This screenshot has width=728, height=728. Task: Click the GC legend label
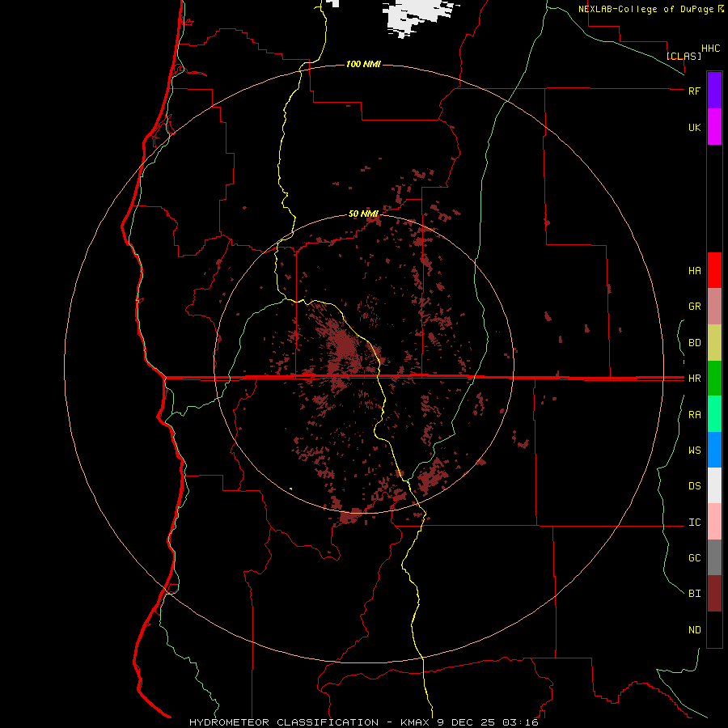pos(694,558)
